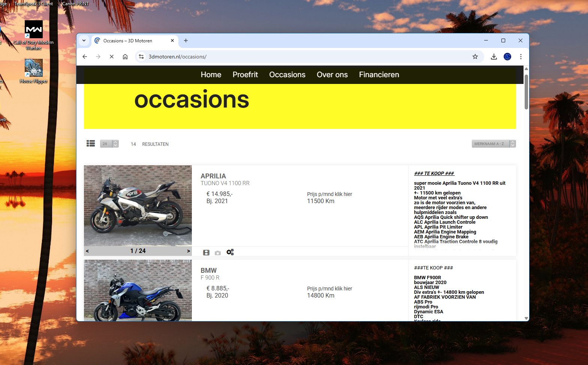
Task: Expand the Chrome tab search chevron
Action: pyautogui.click(x=84, y=40)
